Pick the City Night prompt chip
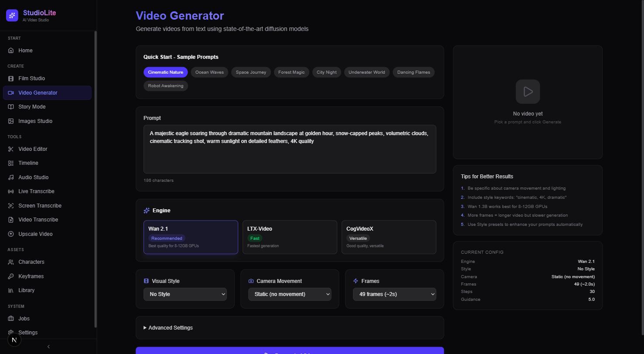644x354 pixels. [x=327, y=72]
